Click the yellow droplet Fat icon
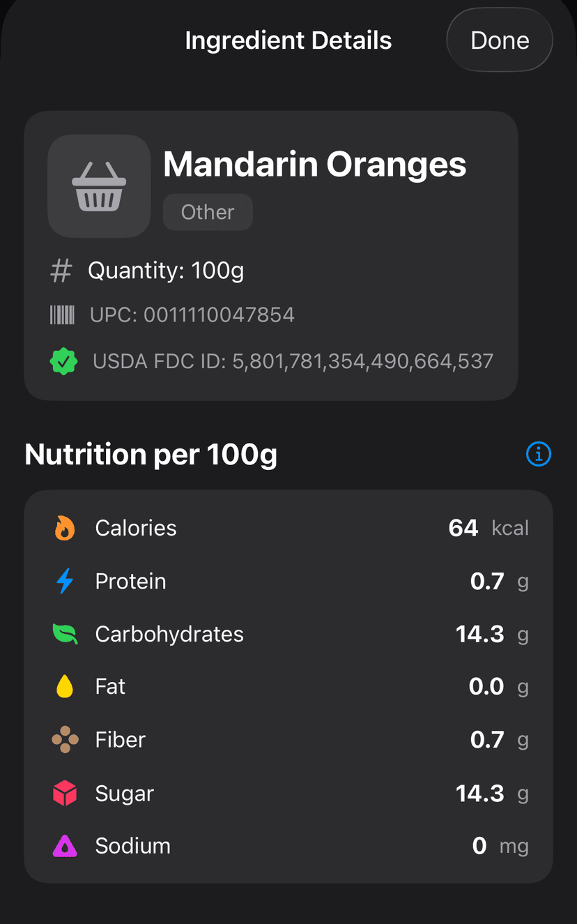 (x=65, y=687)
